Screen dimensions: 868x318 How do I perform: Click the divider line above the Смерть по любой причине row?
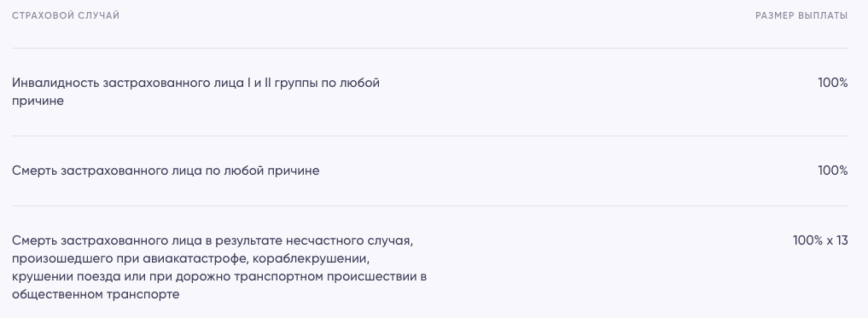(x=429, y=136)
